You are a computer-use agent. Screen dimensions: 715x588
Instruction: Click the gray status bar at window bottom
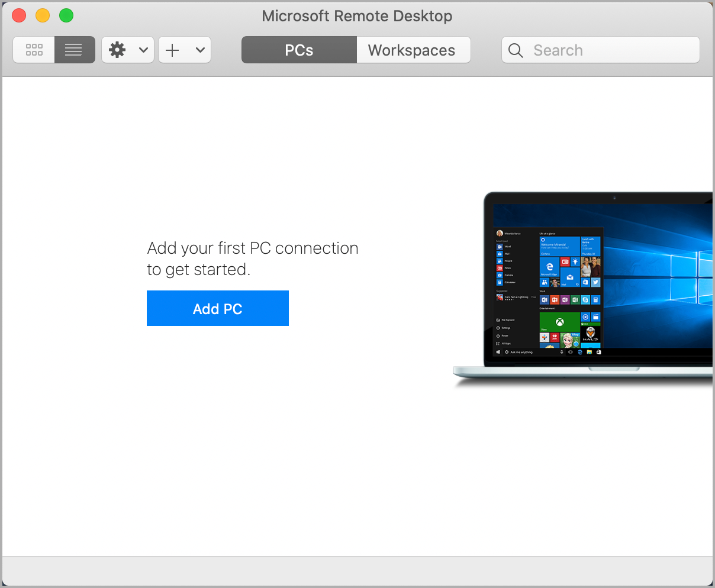[358, 570]
